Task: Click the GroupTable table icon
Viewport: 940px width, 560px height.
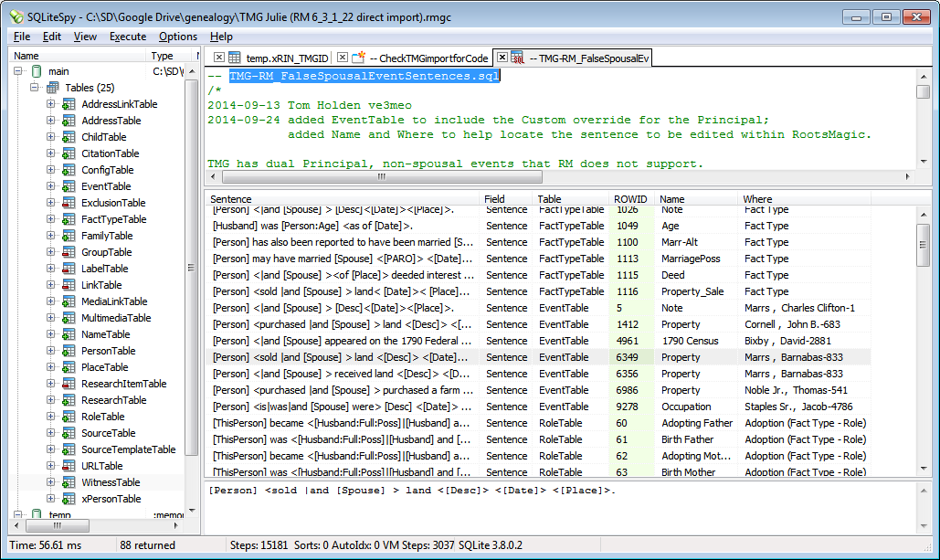Action: 69,252
